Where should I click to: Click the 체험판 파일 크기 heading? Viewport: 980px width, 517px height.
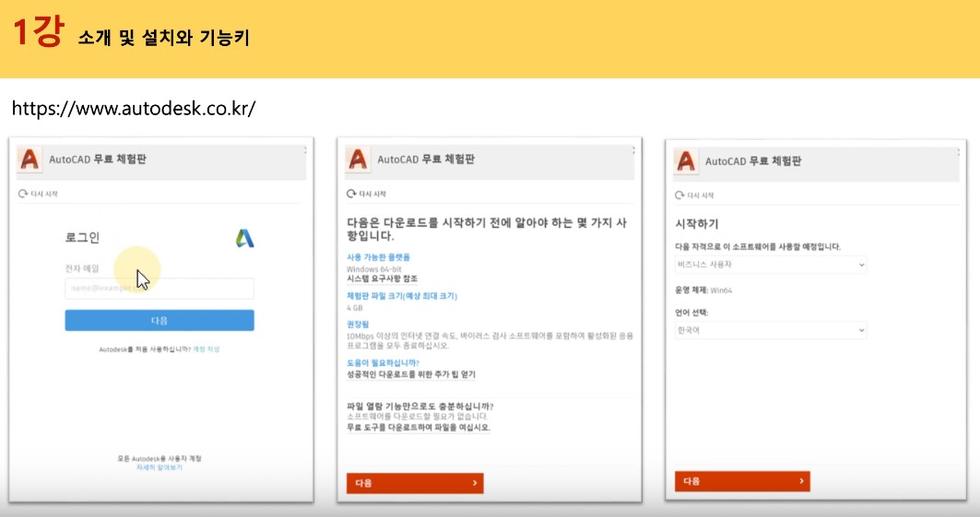[x=402, y=296]
